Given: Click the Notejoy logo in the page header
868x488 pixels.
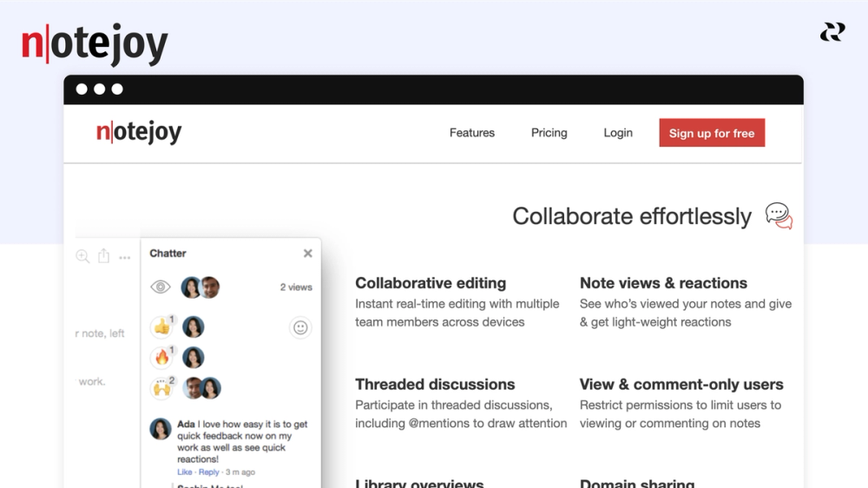Looking at the screenshot, I should pyautogui.click(x=138, y=132).
